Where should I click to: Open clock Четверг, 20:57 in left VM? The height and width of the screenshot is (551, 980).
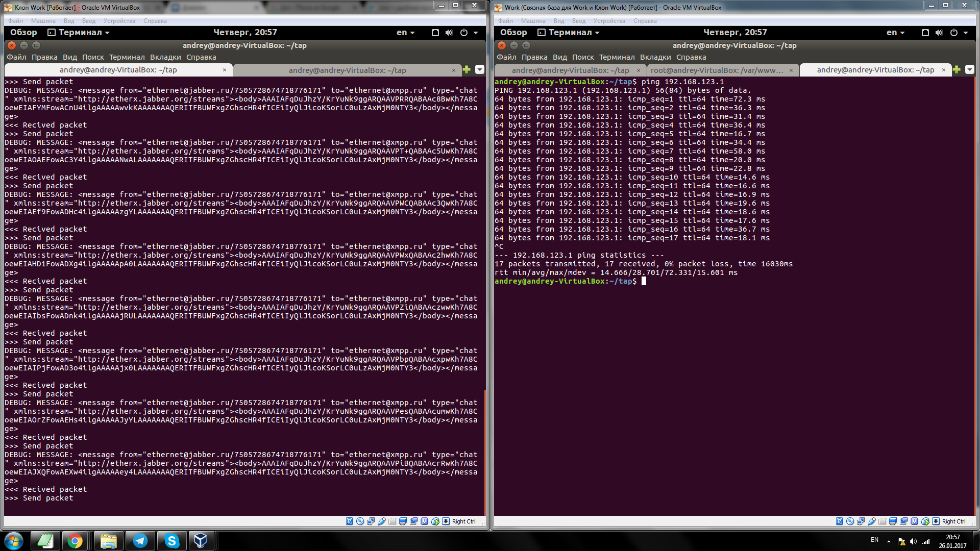click(x=245, y=33)
